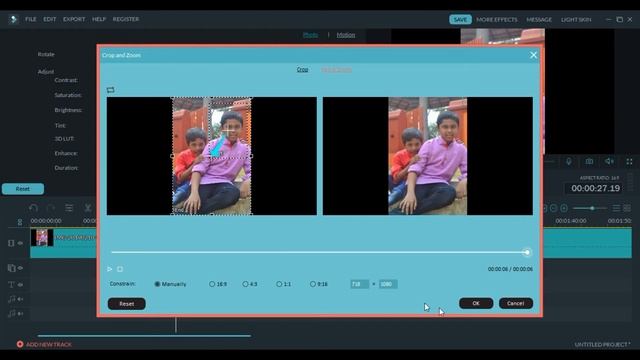
Task: Click Reset in the Crop and Zoom dialog
Action: pyautogui.click(x=127, y=304)
